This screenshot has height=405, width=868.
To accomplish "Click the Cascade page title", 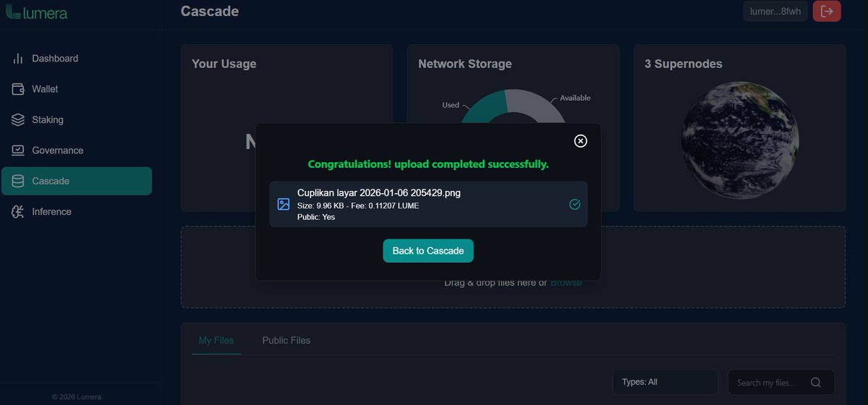I will coord(210,11).
